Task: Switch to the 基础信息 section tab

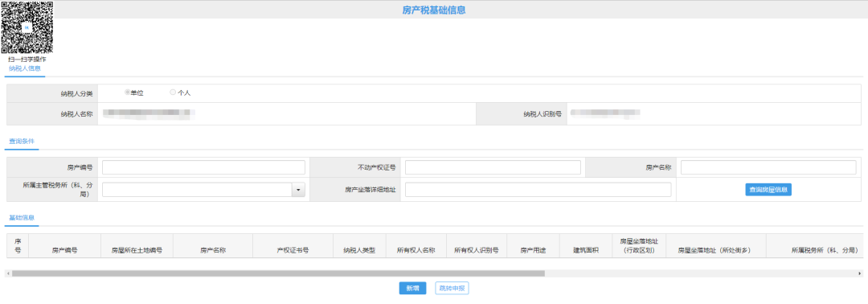Action: click(22, 218)
